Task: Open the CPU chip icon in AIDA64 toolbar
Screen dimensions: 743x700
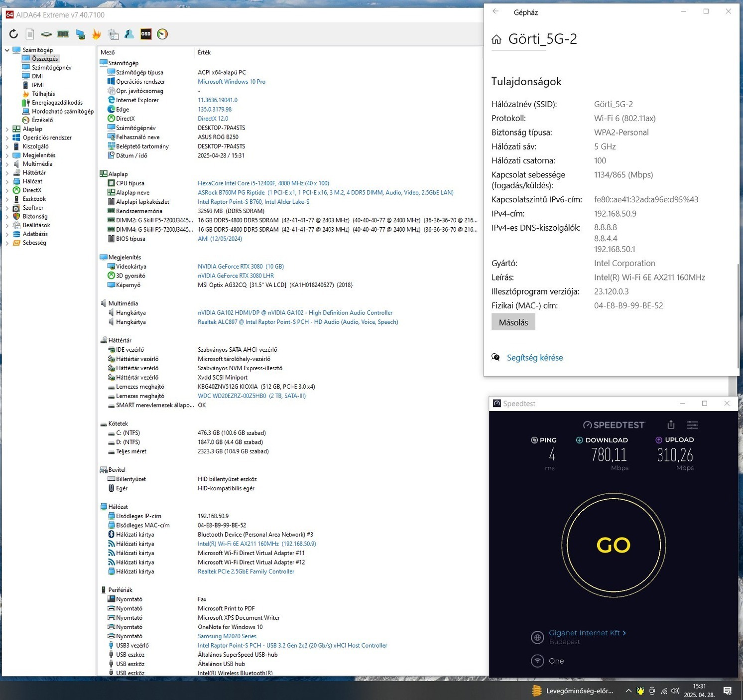Action: click(x=46, y=34)
